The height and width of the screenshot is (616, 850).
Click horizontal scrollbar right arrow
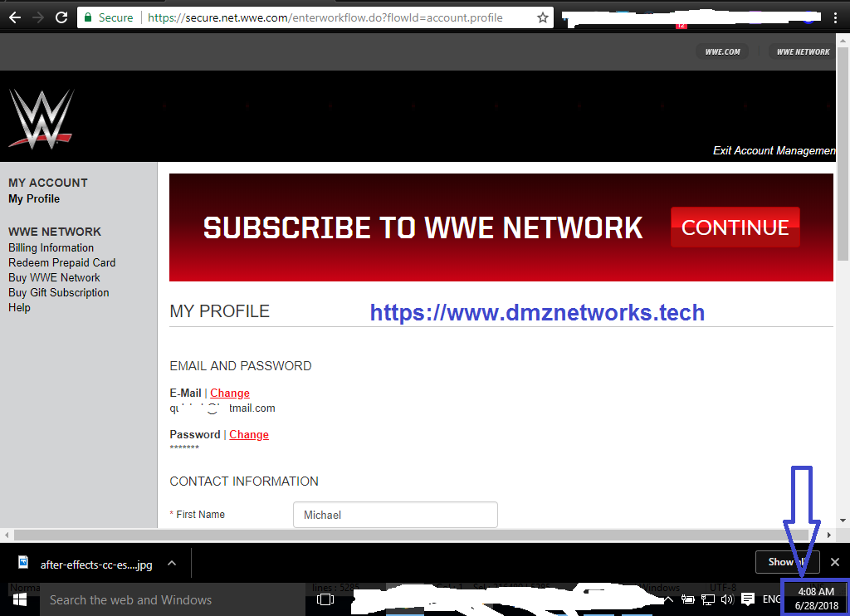pos(829,535)
